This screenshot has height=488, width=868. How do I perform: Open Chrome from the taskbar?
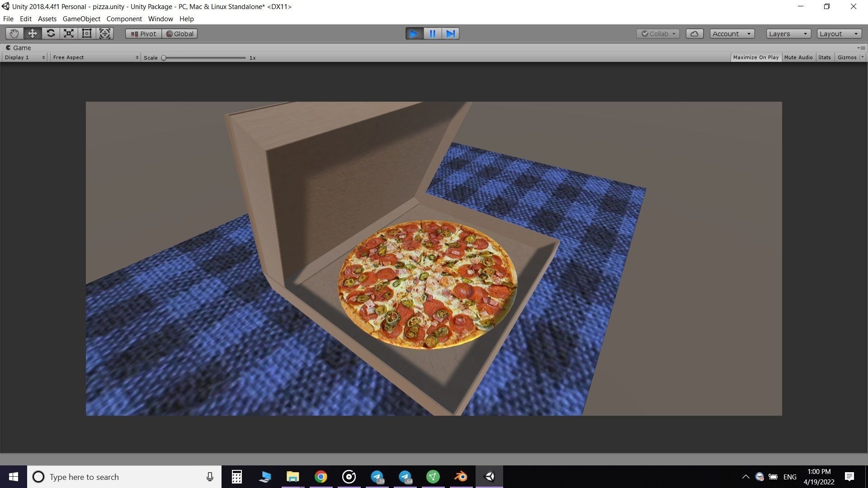321,477
